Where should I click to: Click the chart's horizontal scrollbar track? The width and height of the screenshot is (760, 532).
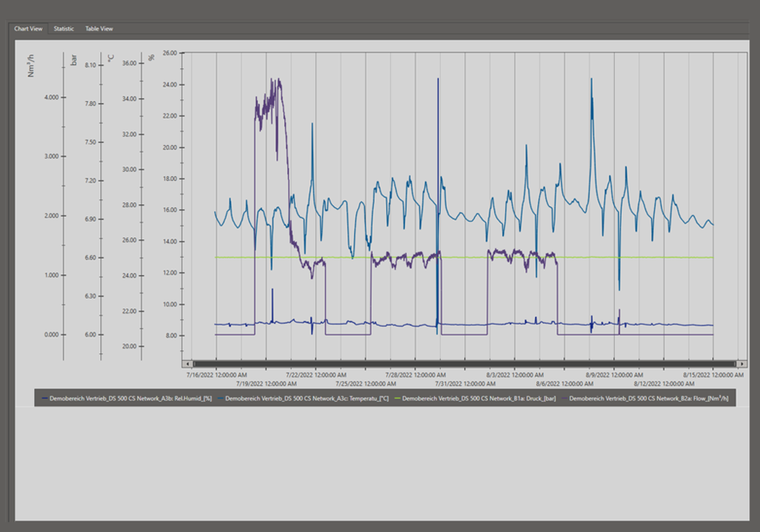point(464,364)
